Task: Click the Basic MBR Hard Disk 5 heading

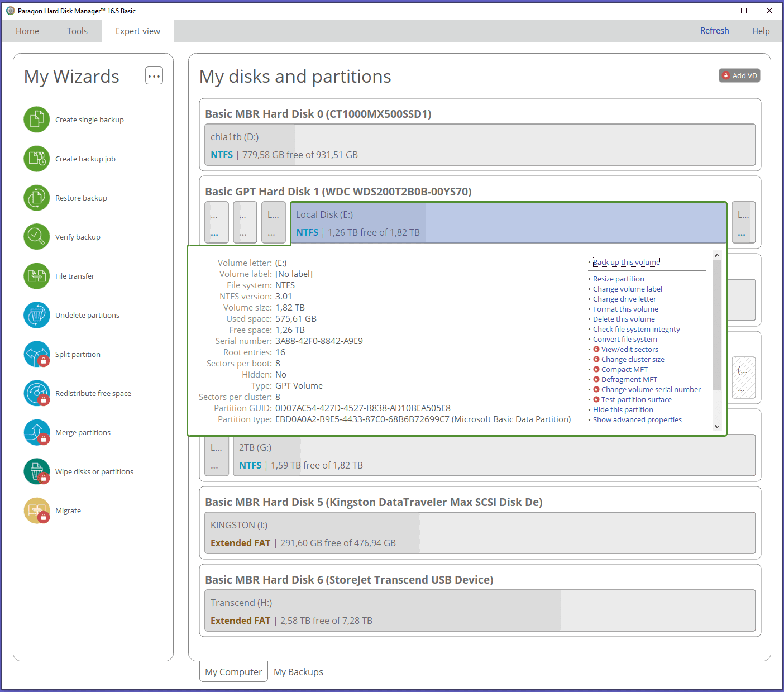Action: [374, 502]
